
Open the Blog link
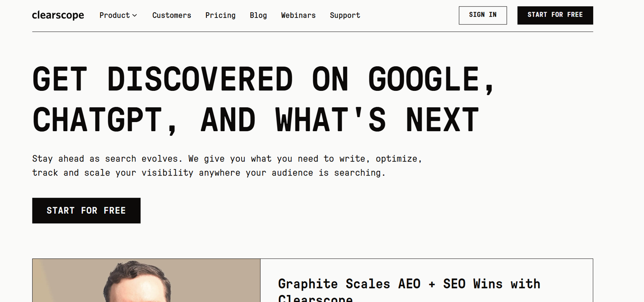[x=258, y=15]
